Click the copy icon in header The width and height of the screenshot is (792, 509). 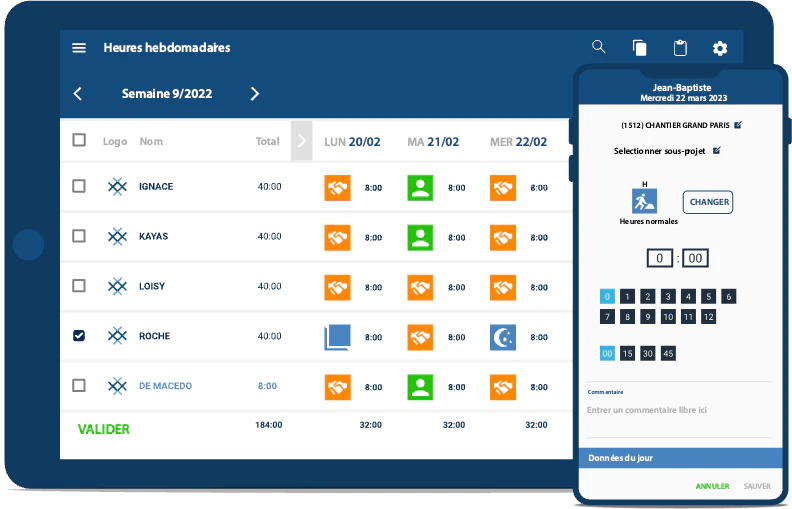coord(639,47)
